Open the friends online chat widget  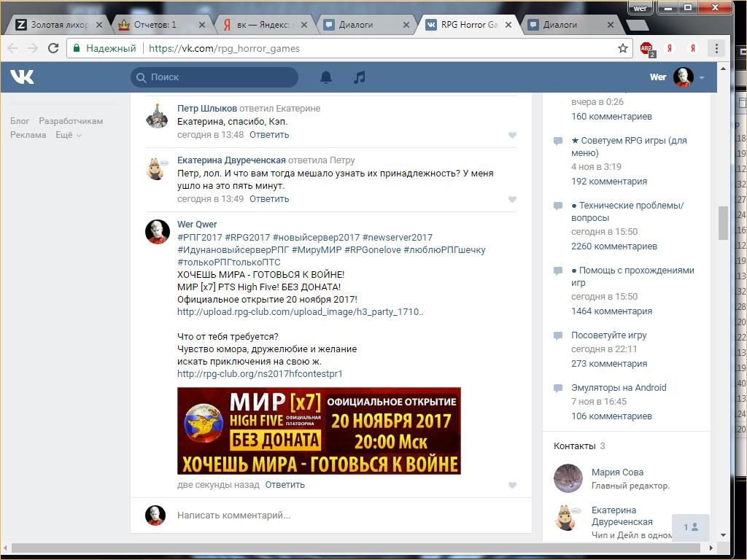[691, 526]
